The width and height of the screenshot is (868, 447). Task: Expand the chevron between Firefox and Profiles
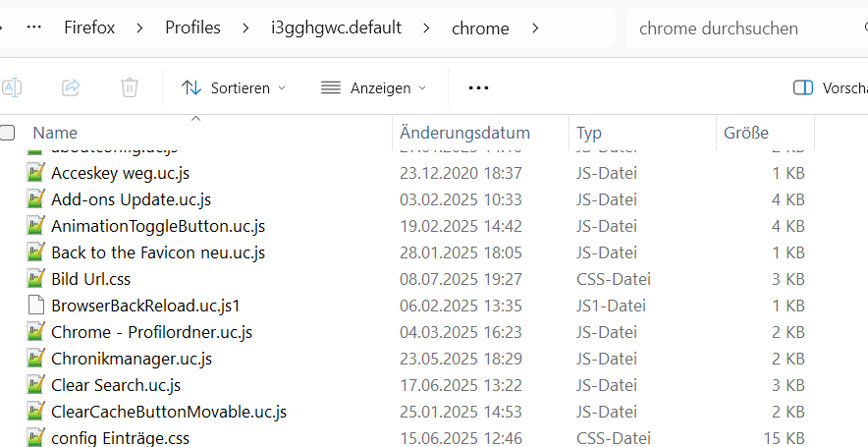click(140, 28)
